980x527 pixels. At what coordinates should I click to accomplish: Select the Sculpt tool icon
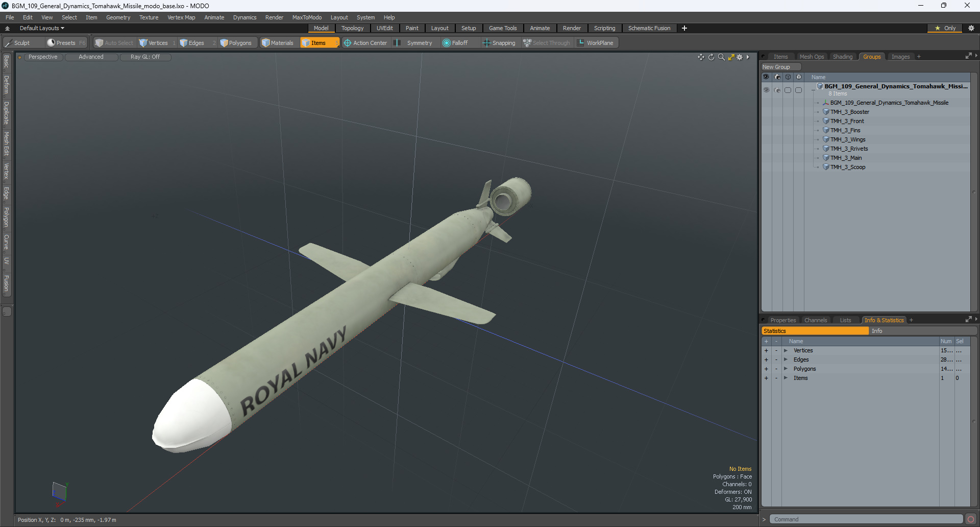[8, 43]
